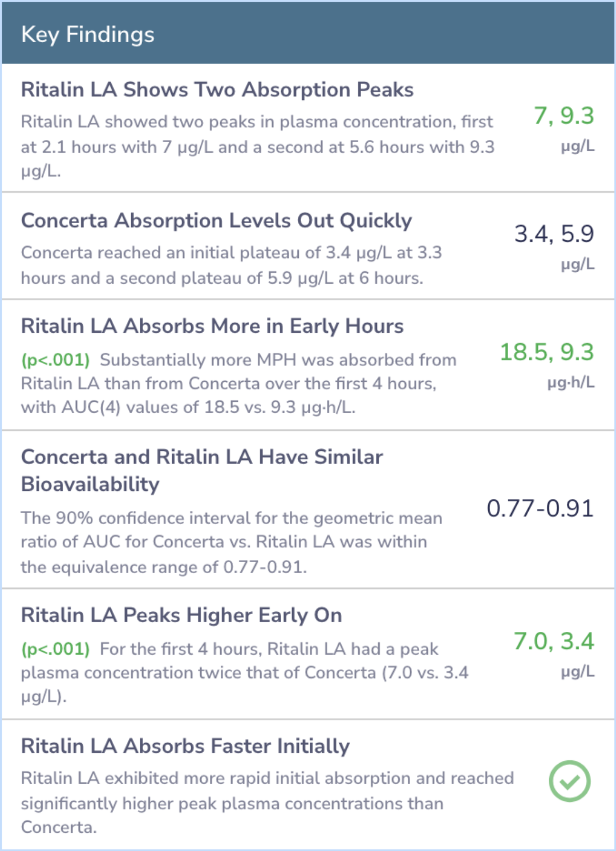Screen dimensions: 616x851
Task: Select the p<.001 tag in AUC finding
Action: [55, 360]
